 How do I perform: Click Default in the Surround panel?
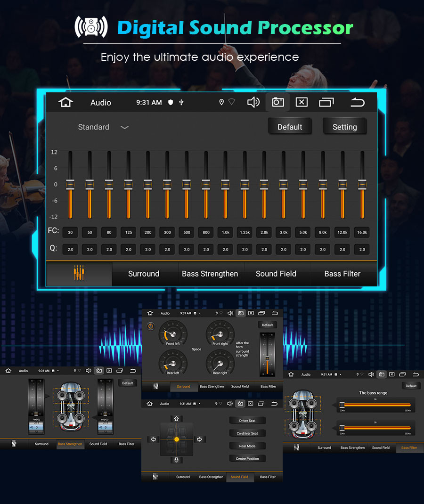(x=267, y=325)
